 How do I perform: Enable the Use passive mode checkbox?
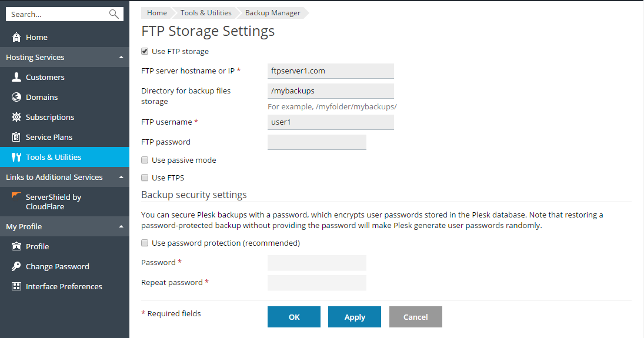pyautogui.click(x=145, y=160)
